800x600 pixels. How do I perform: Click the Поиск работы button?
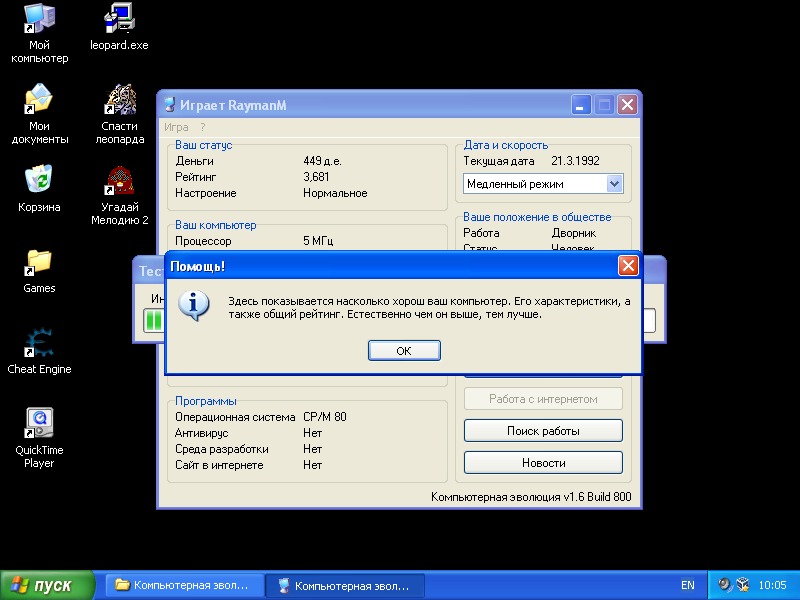coord(543,431)
